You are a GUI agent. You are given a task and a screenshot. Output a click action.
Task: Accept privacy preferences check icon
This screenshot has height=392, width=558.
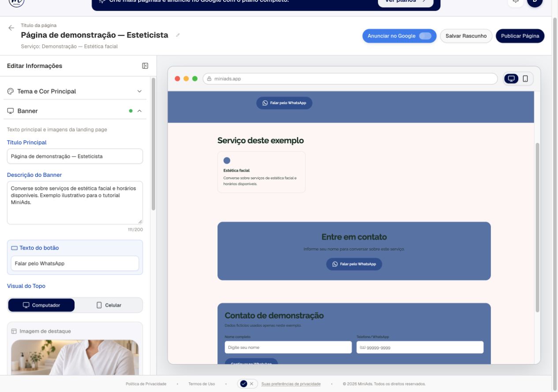point(243,384)
